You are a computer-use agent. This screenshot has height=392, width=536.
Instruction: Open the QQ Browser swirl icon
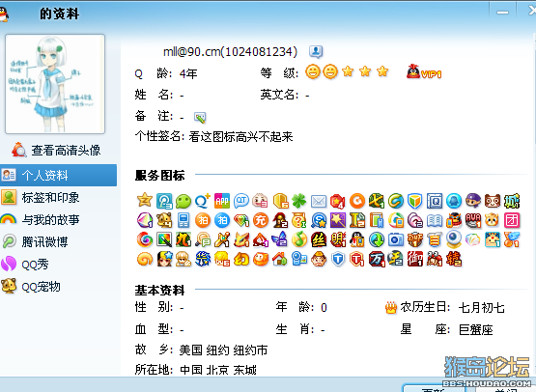coord(396,201)
